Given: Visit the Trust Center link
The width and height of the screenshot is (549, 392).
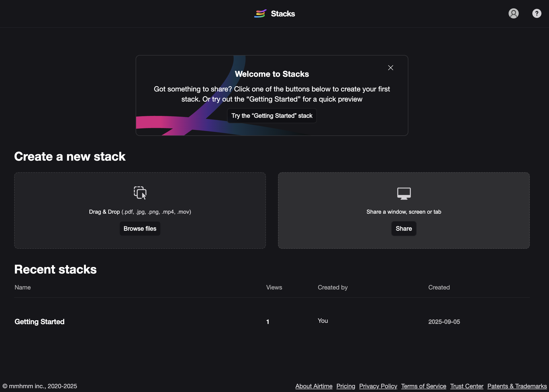Looking at the screenshot, I should (467, 386).
